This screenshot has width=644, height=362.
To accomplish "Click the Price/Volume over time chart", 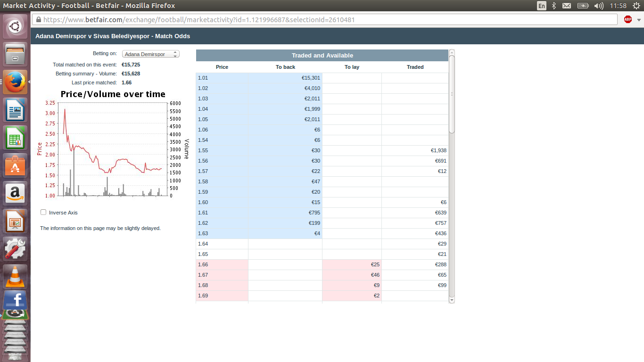I will tap(113, 144).
